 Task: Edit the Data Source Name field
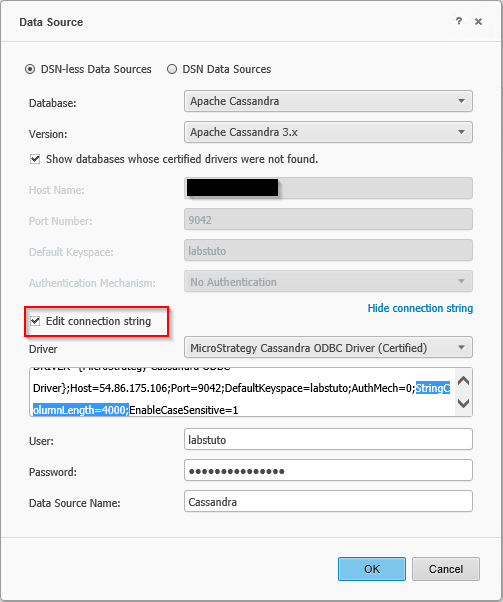click(328, 501)
